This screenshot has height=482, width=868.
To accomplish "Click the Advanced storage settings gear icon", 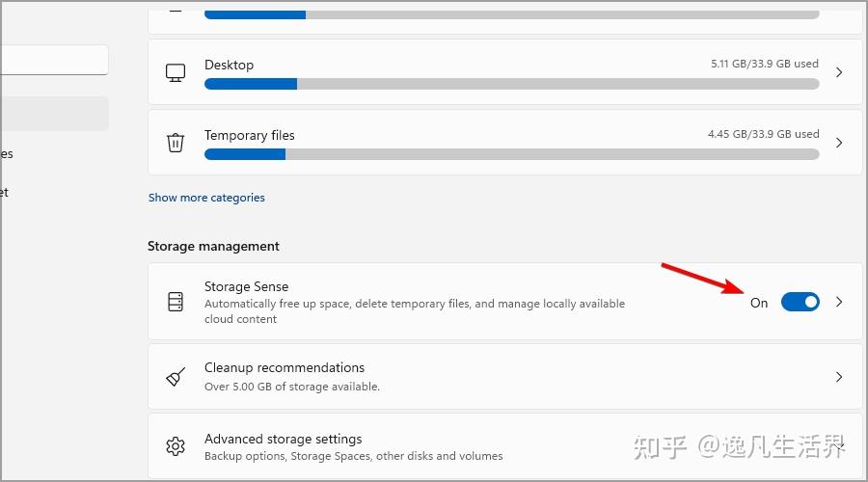I will click(176, 446).
